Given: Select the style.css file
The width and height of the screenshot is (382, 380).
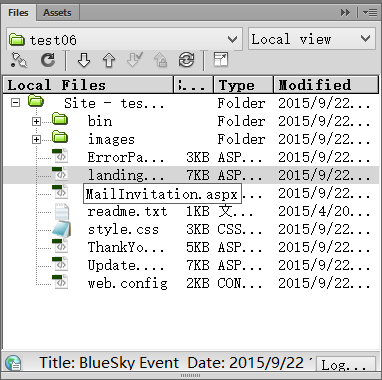Looking at the screenshot, I should (123, 229).
